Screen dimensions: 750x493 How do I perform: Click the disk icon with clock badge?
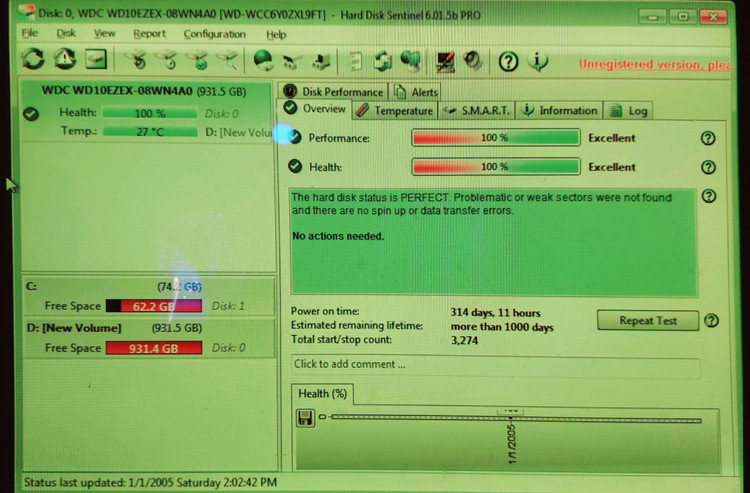[167, 60]
